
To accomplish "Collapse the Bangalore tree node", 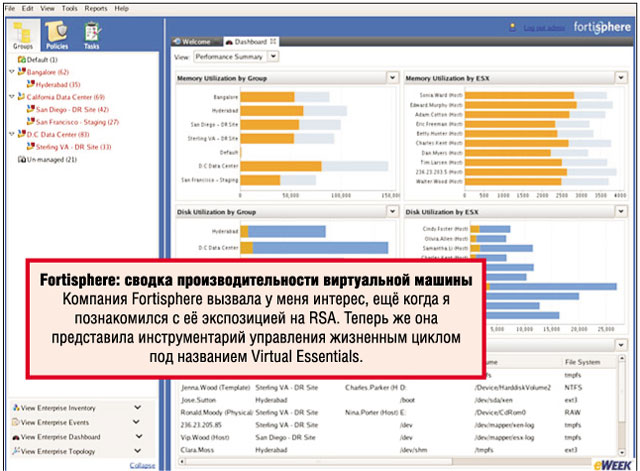I will (12, 71).
